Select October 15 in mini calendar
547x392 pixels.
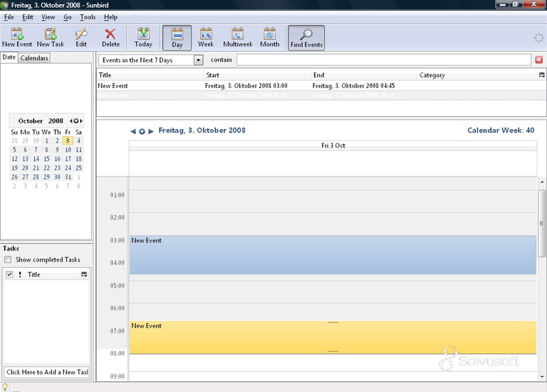tap(46, 159)
